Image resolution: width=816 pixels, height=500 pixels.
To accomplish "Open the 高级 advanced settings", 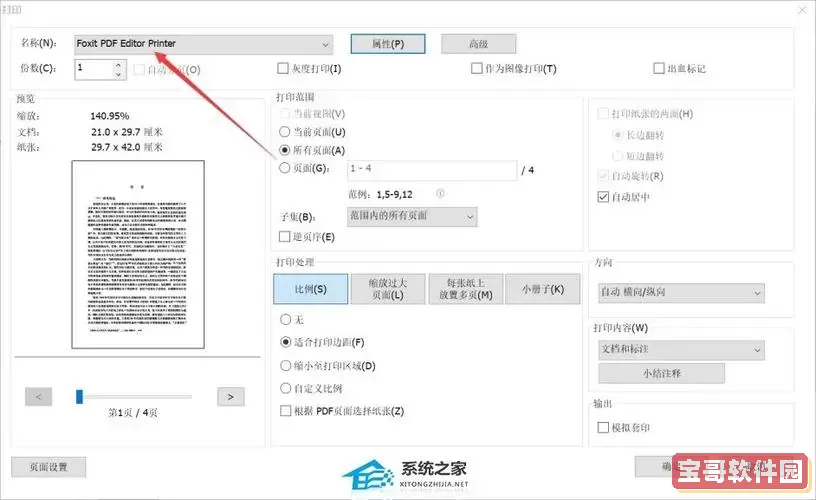I will pyautogui.click(x=478, y=44).
